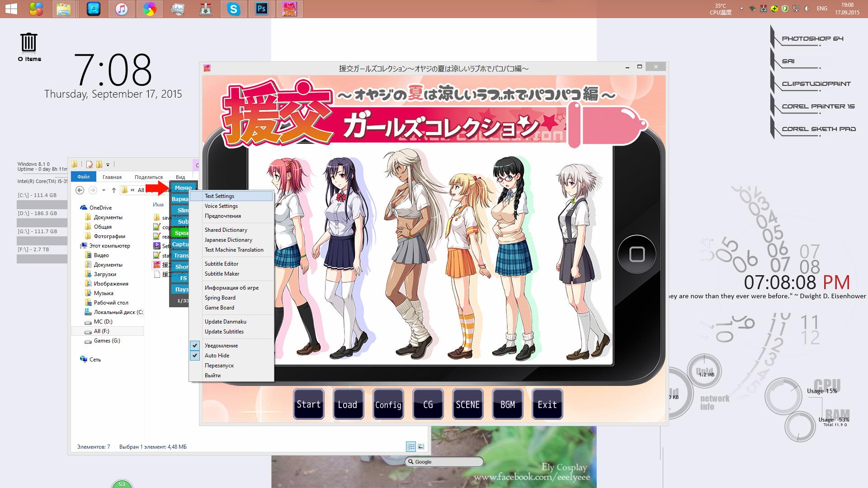The width and height of the screenshot is (868, 488).
Task: Show hidden tray icons arrow
Action: coord(741,9)
